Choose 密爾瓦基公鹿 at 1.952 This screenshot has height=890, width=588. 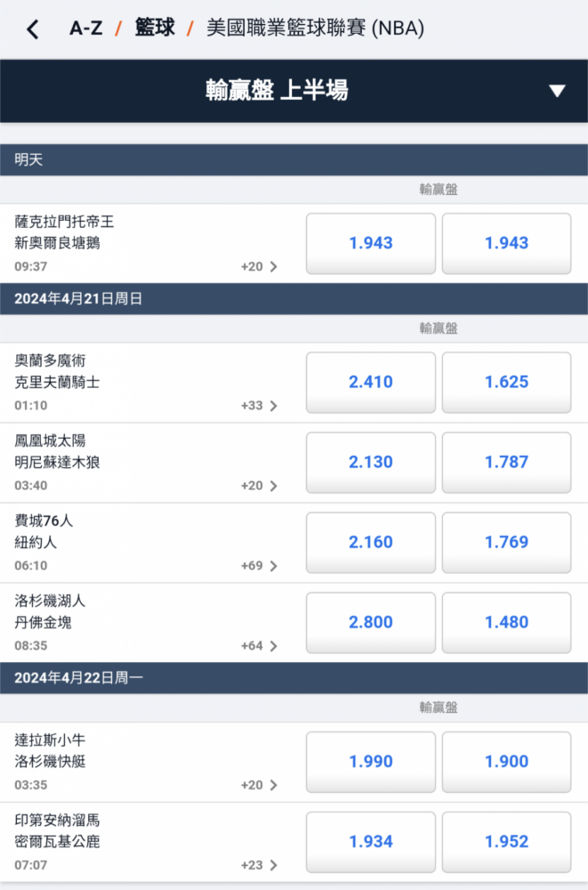click(506, 841)
